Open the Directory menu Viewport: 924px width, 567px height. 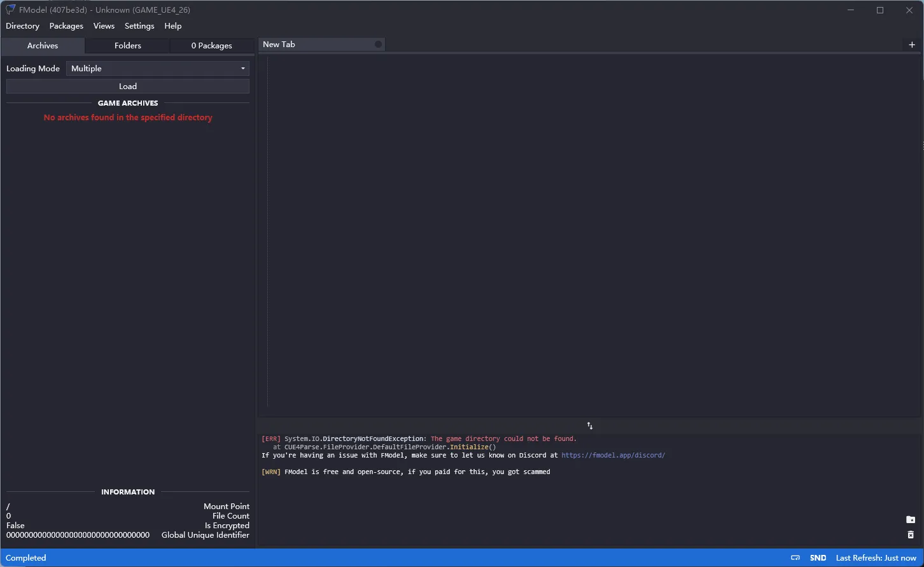[22, 26]
